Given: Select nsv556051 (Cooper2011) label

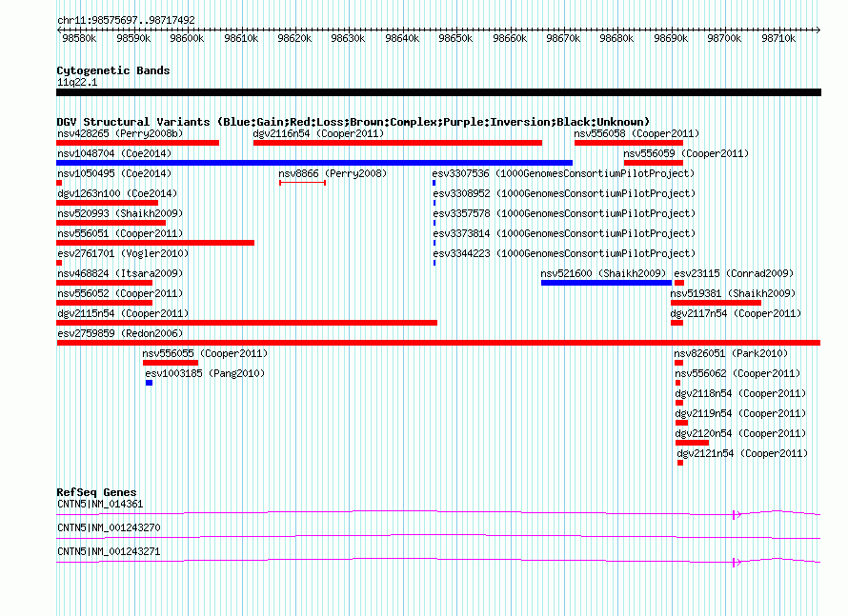Looking at the screenshot, I should point(120,233).
